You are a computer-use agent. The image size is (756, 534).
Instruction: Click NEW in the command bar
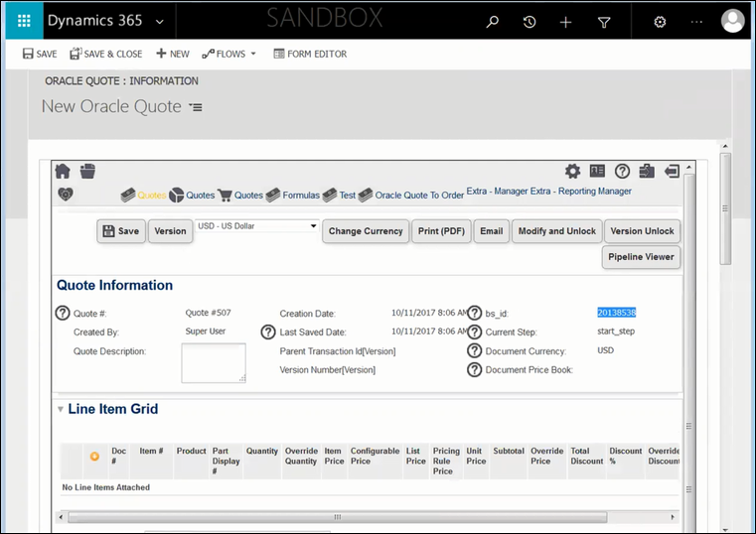tap(173, 54)
